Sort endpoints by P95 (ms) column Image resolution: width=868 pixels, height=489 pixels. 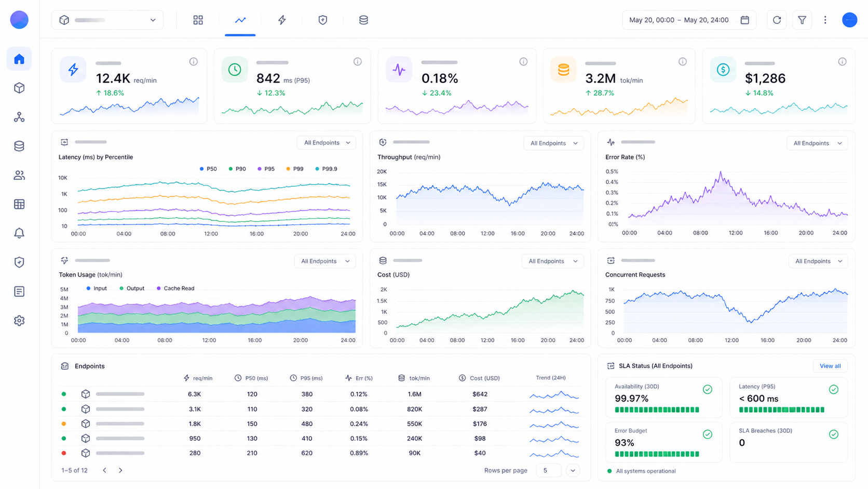coord(306,378)
